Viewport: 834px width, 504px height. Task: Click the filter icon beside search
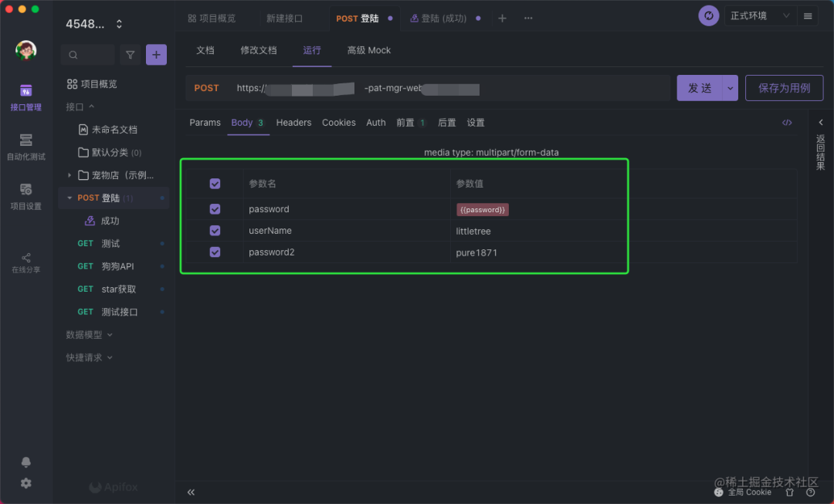point(130,55)
